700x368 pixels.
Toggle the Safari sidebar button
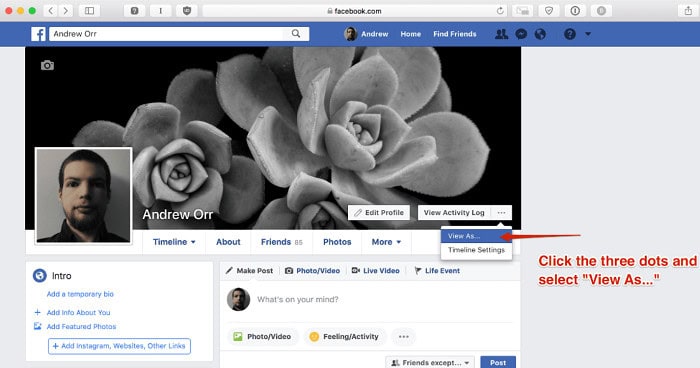(89, 11)
